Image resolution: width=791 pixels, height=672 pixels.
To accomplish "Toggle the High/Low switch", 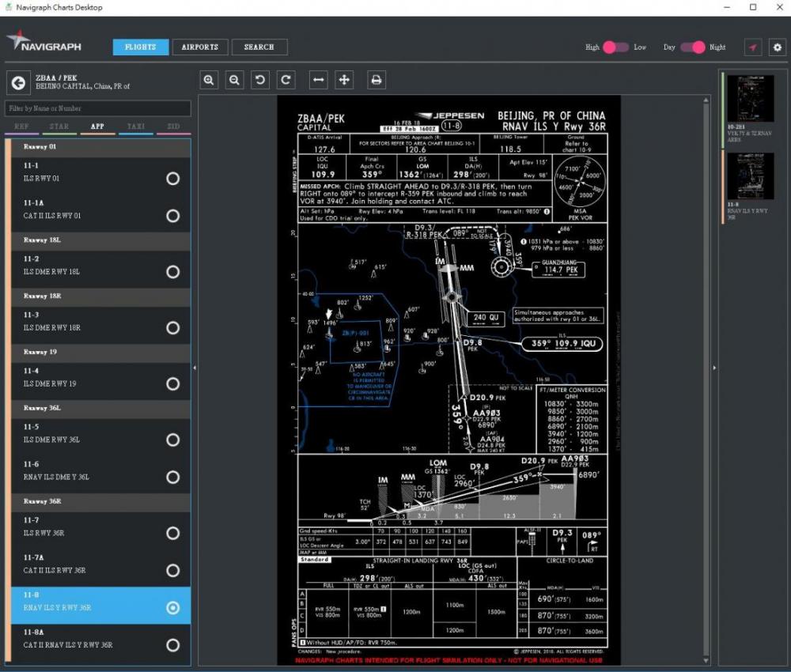I will [x=615, y=47].
